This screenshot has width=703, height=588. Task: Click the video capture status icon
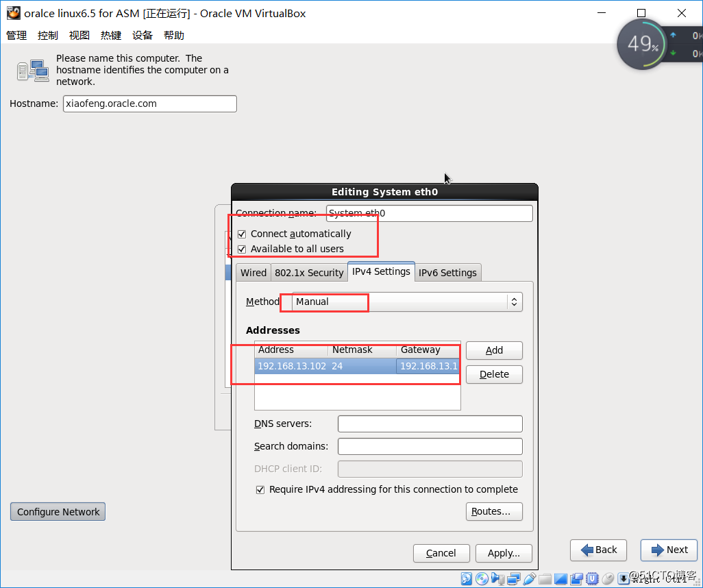pyautogui.click(x=576, y=578)
